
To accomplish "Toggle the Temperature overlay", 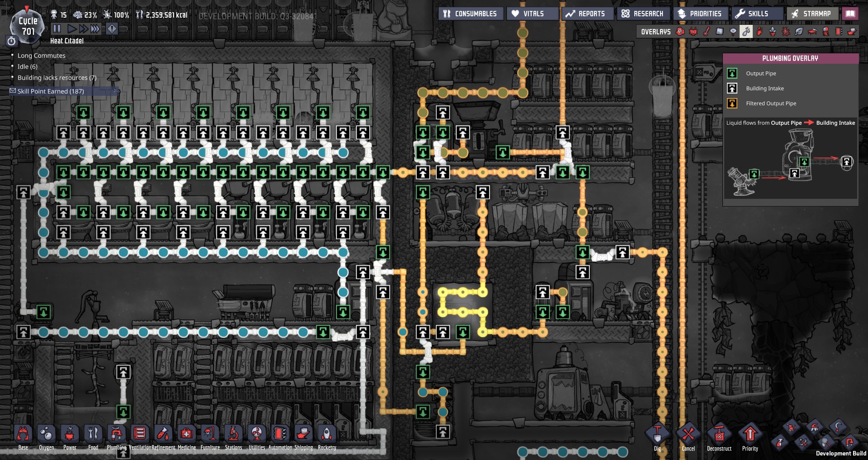I will (x=707, y=32).
